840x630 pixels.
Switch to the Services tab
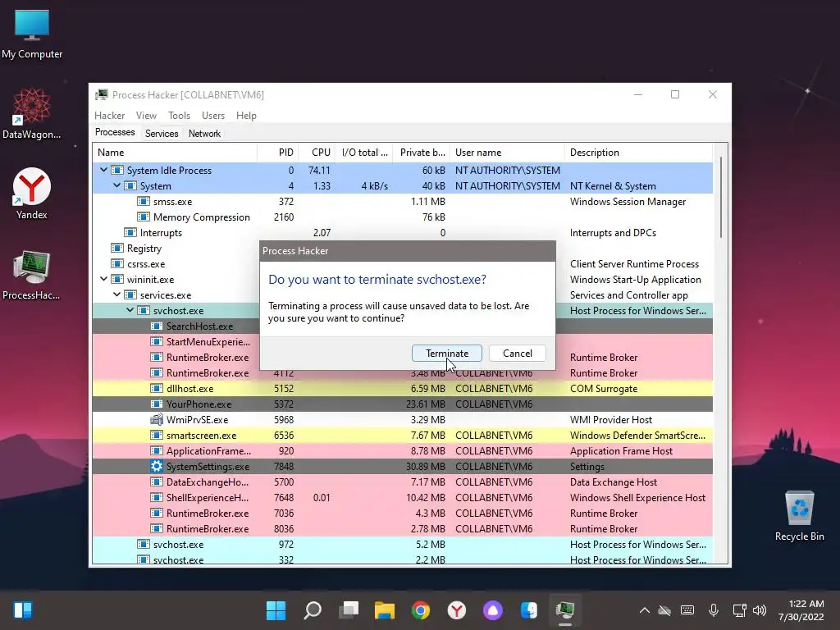(x=162, y=134)
